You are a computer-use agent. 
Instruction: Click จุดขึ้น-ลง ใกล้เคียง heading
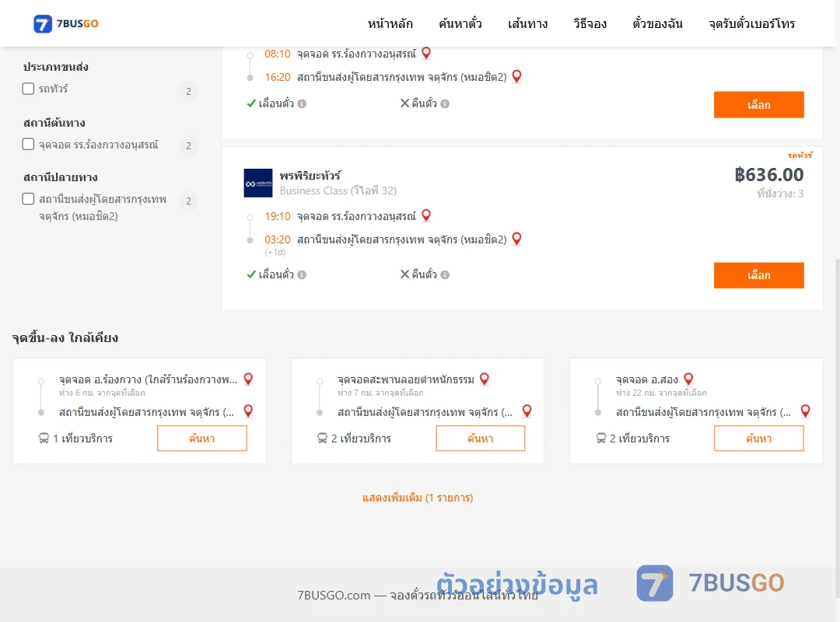[x=65, y=337]
